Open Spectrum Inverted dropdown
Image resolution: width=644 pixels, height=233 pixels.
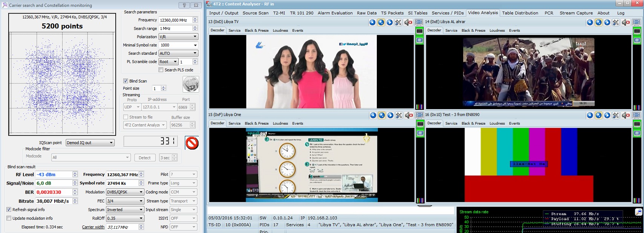click(x=125, y=210)
